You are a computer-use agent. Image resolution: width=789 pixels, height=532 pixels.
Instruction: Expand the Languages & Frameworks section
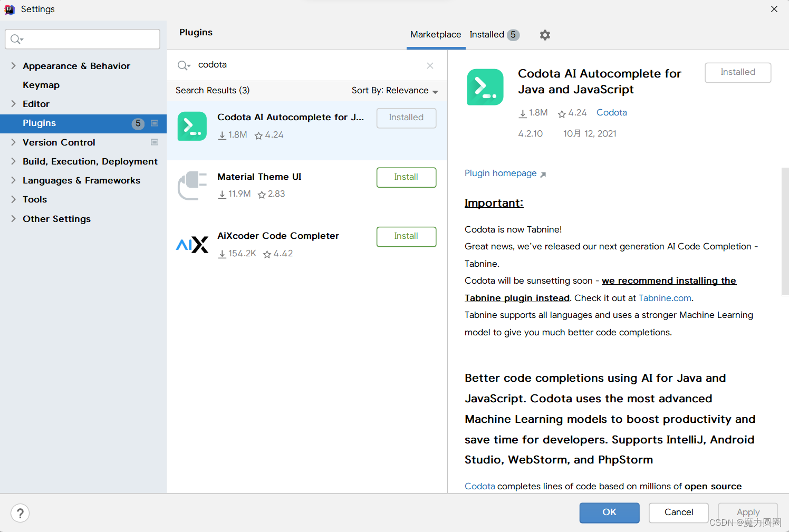coord(14,180)
